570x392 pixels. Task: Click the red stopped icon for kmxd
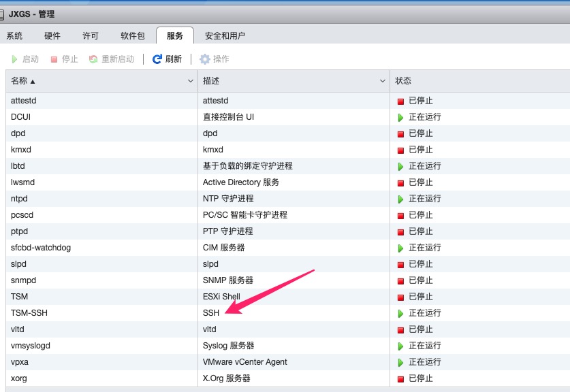click(400, 150)
